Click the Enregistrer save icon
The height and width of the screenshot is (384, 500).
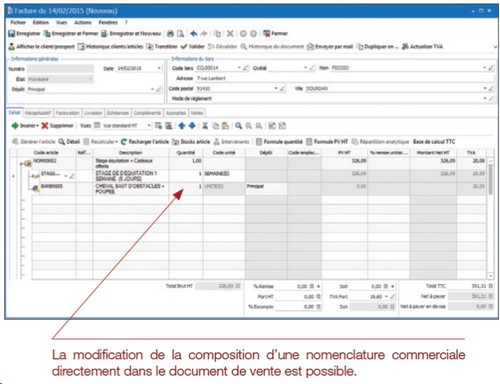pyautogui.click(x=12, y=34)
